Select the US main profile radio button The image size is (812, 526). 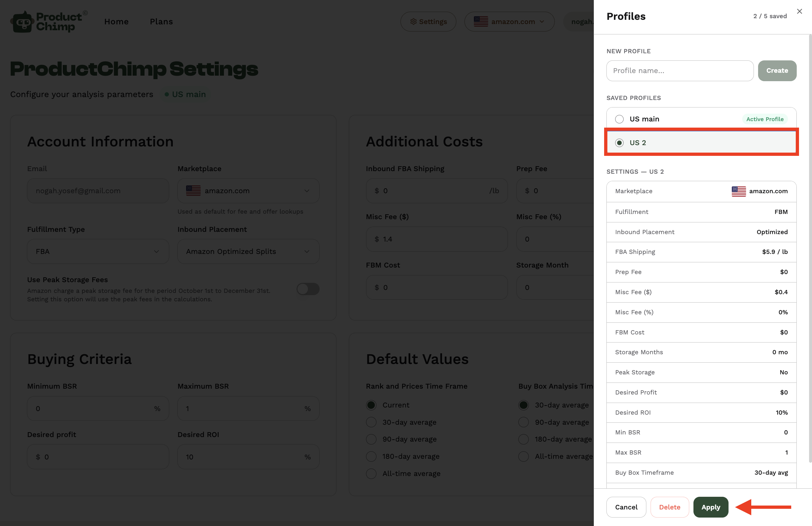point(619,119)
